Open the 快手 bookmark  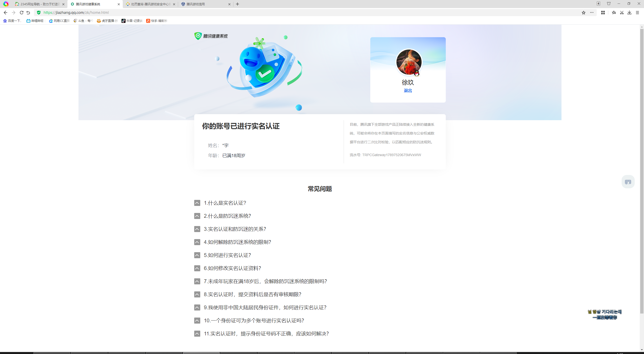[157, 21]
